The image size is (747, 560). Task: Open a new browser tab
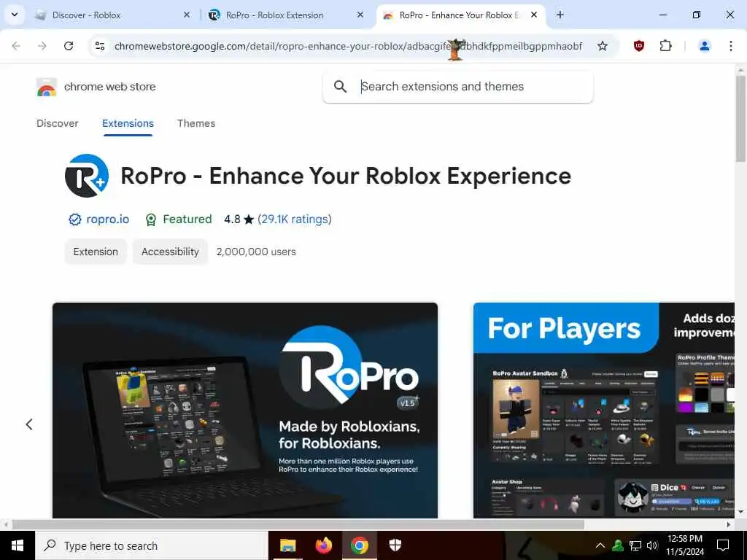pyautogui.click(x=560, y=15)
